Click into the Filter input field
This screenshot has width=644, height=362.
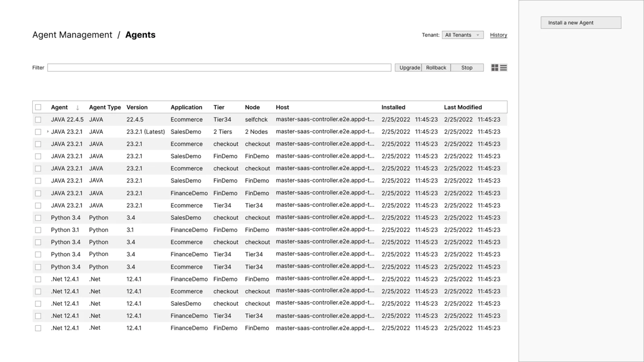pos(219,68)
